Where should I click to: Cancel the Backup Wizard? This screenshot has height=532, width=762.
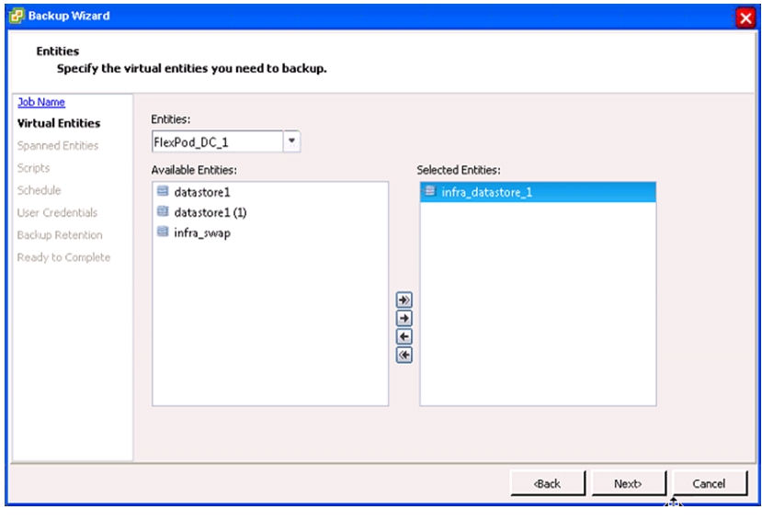pyautogui.click(x=710, y=483)
